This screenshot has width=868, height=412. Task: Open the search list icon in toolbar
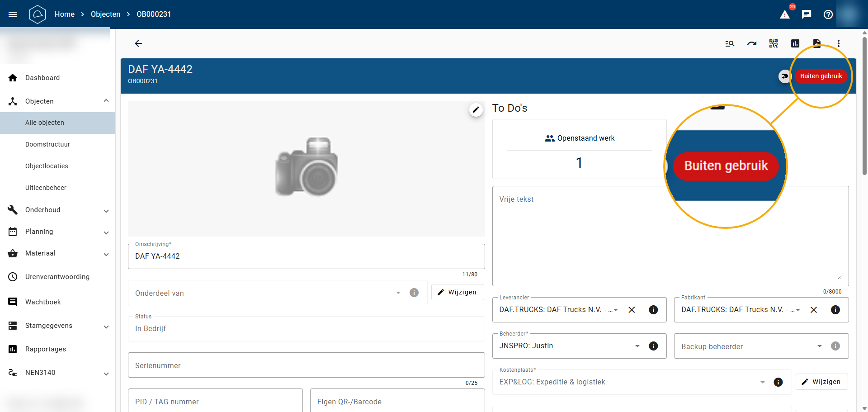pyautogui.click(x=730, y=43)
